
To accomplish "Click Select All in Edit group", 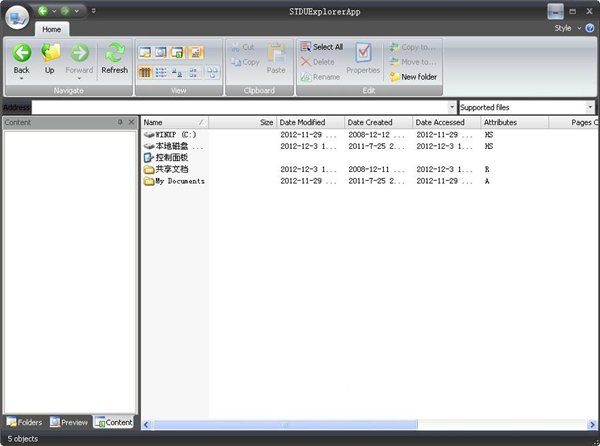I will coord(321,47).
